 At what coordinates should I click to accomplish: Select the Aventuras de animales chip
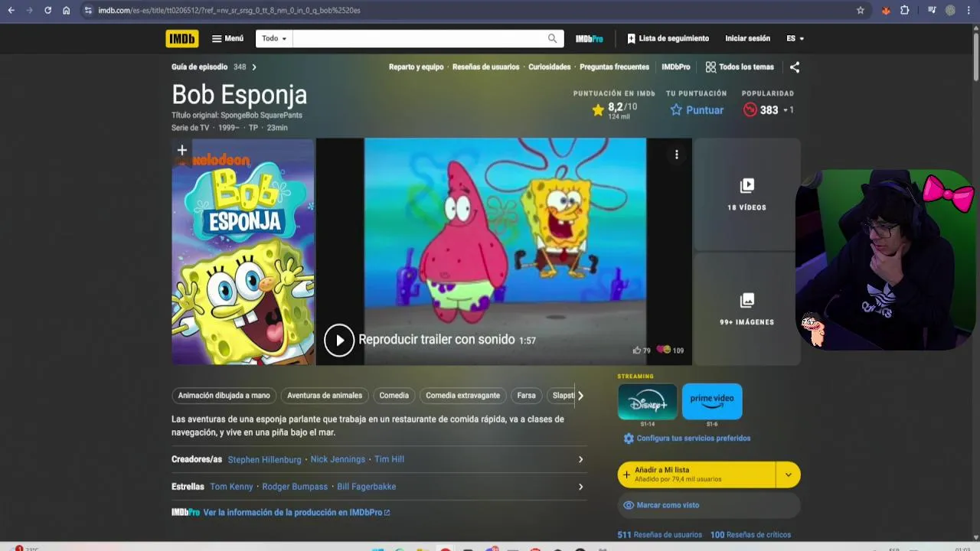coord(325,396)
